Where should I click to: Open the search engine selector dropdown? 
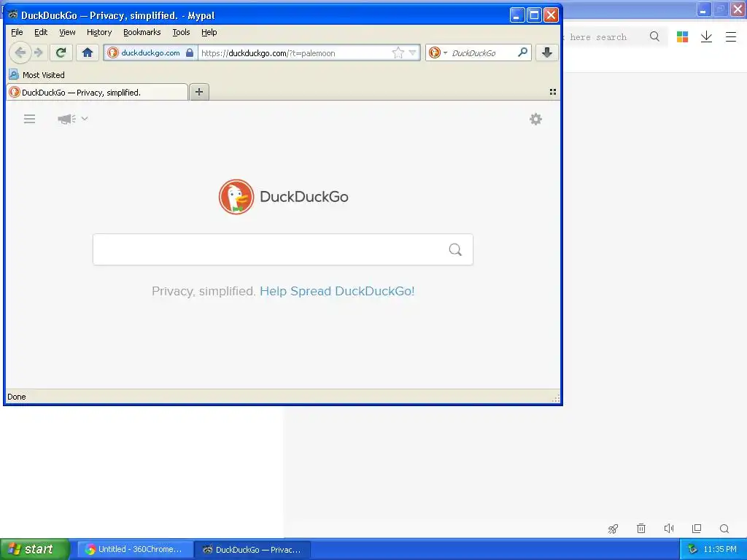[x=438, y=52]
